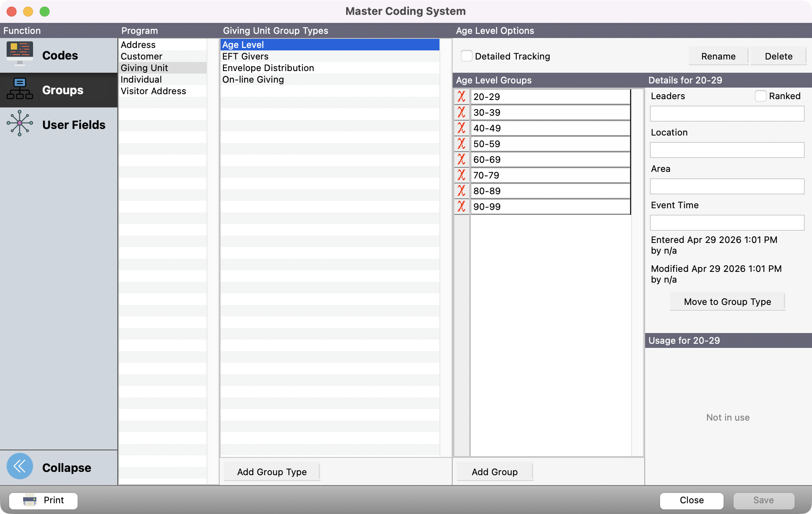
Task: Click the green maximize window button
Action: [45, 12]
